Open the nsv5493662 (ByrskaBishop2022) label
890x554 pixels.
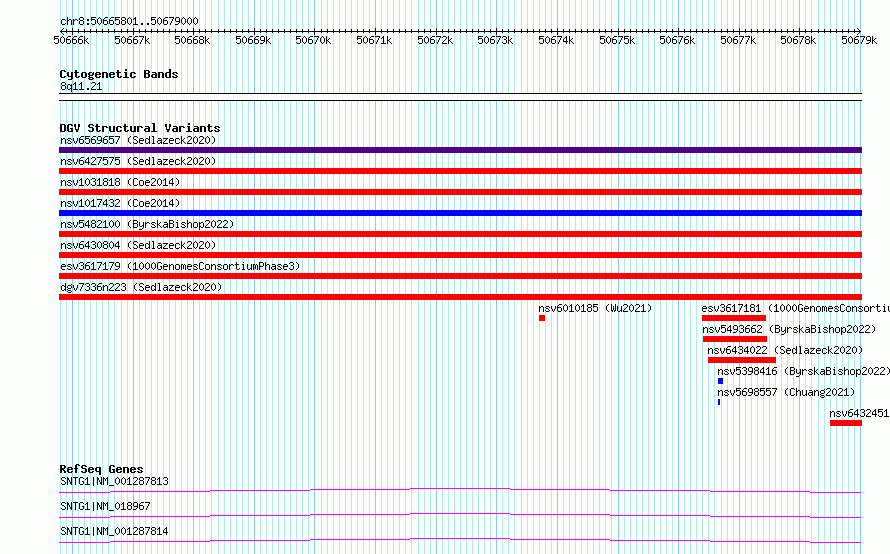coord(789,329)
